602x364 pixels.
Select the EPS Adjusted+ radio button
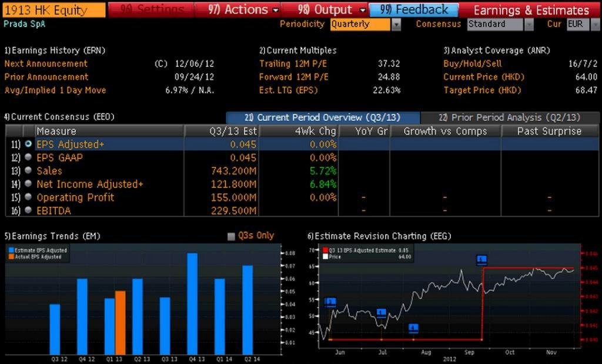(28, 144)
